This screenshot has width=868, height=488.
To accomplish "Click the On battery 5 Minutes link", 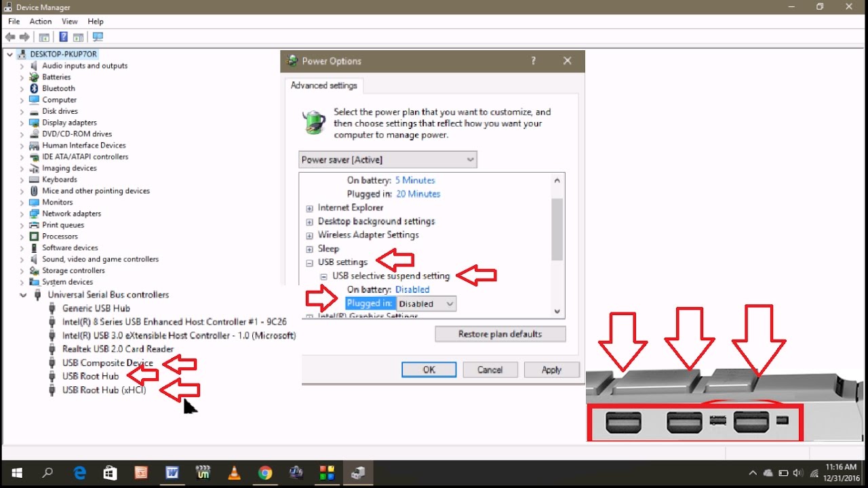I will coord(415,180).
